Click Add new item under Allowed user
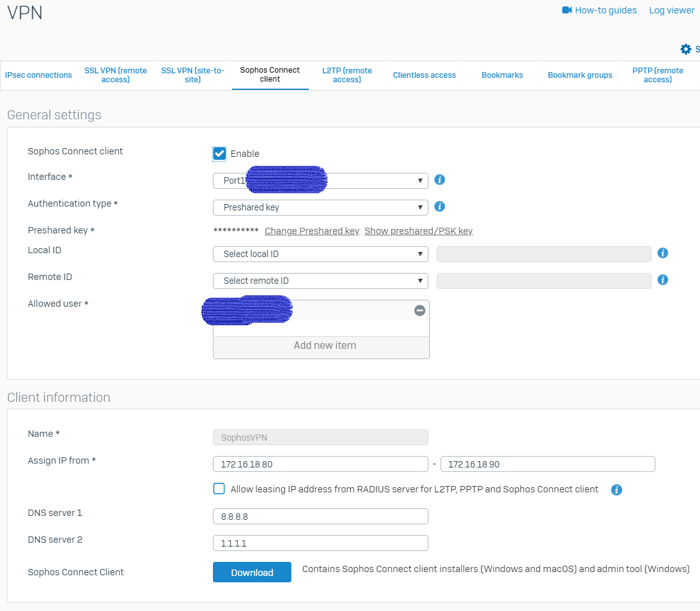This screenshot has height=611, width=700. [324, 345]
